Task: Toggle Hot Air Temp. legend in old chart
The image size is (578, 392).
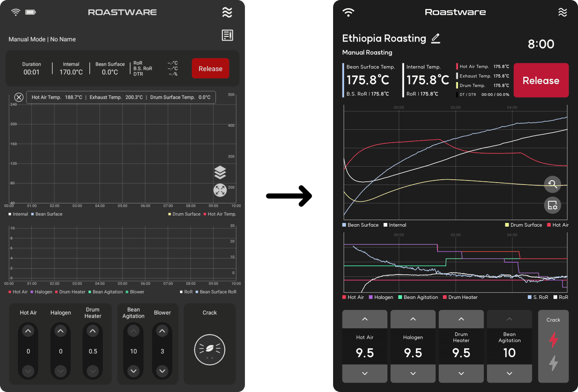Action: (220, 214)
